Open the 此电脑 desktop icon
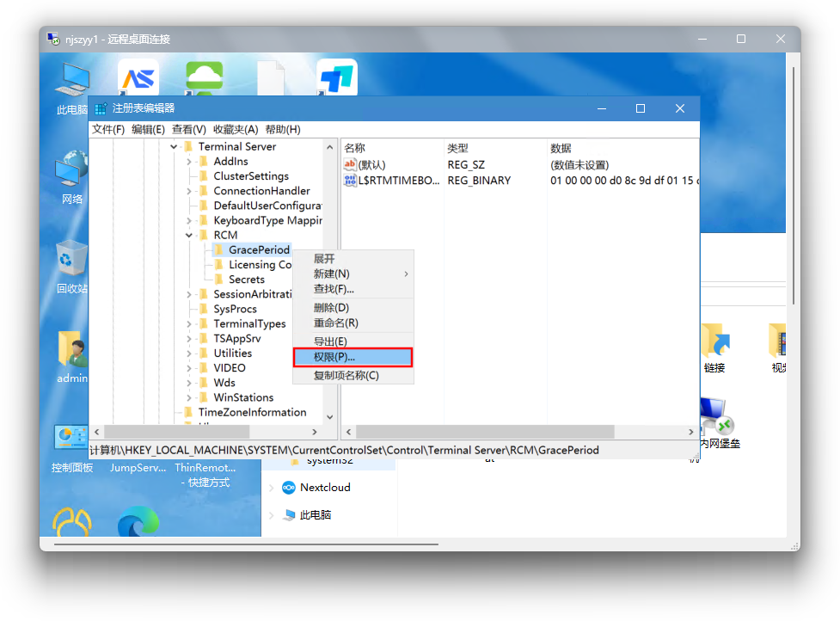840x621 pixels. [x=72, y=81]
